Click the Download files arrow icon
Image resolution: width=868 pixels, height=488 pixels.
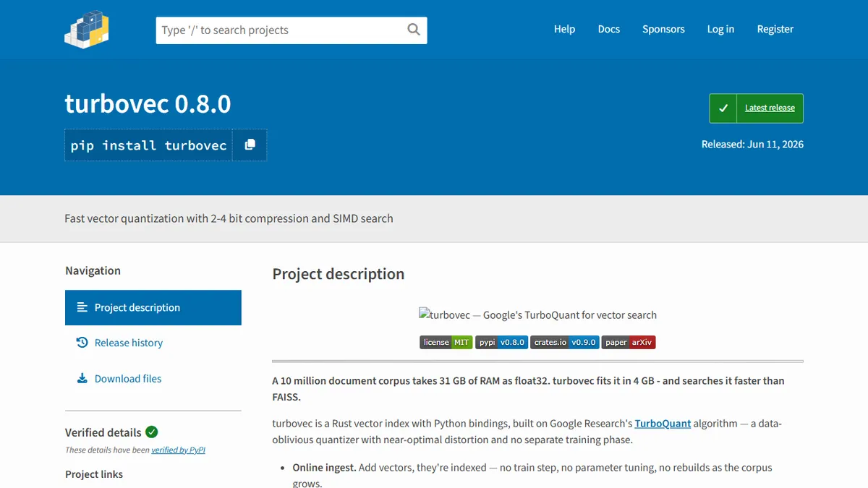tap(82, 378)
